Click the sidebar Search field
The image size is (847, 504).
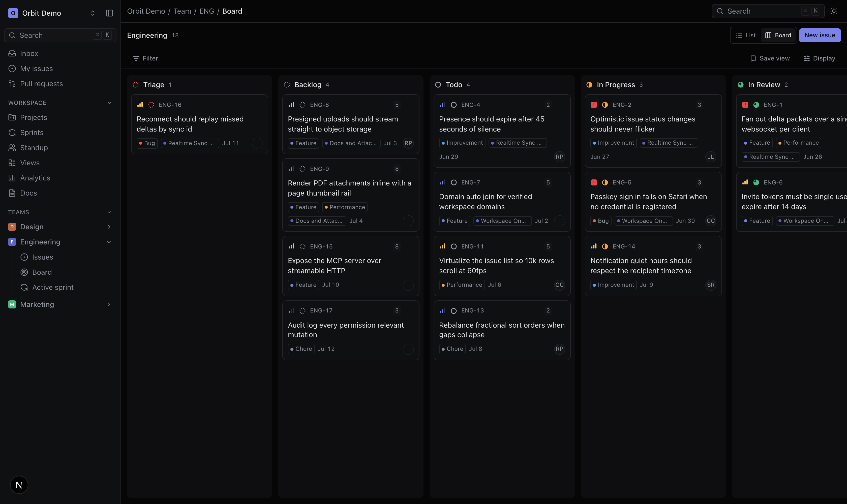tap(60, 35)
